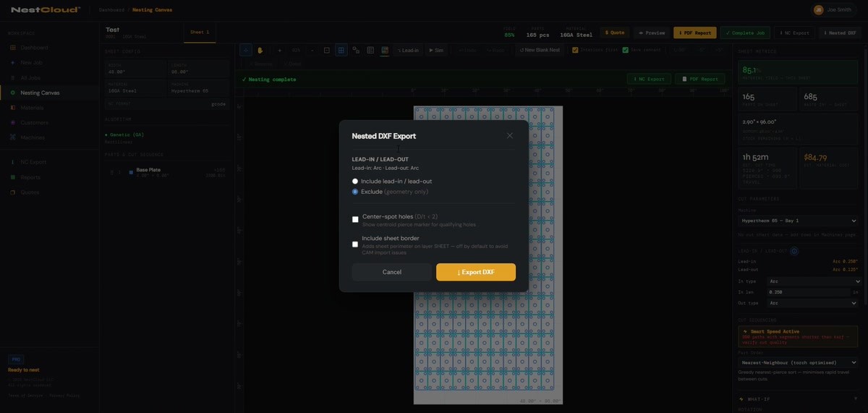Click the Complete Job button
This screenshot has height=413, width=868.
click(x=746, y=33)
